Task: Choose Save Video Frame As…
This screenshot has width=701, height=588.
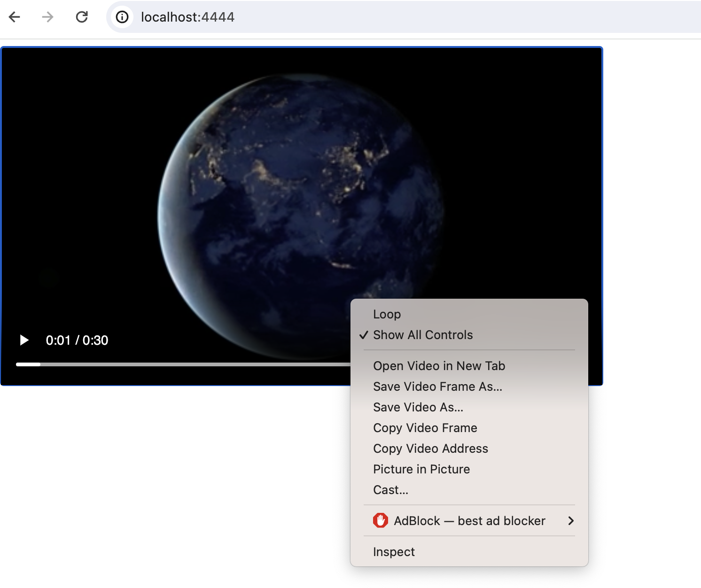Action: coord(437,387)
